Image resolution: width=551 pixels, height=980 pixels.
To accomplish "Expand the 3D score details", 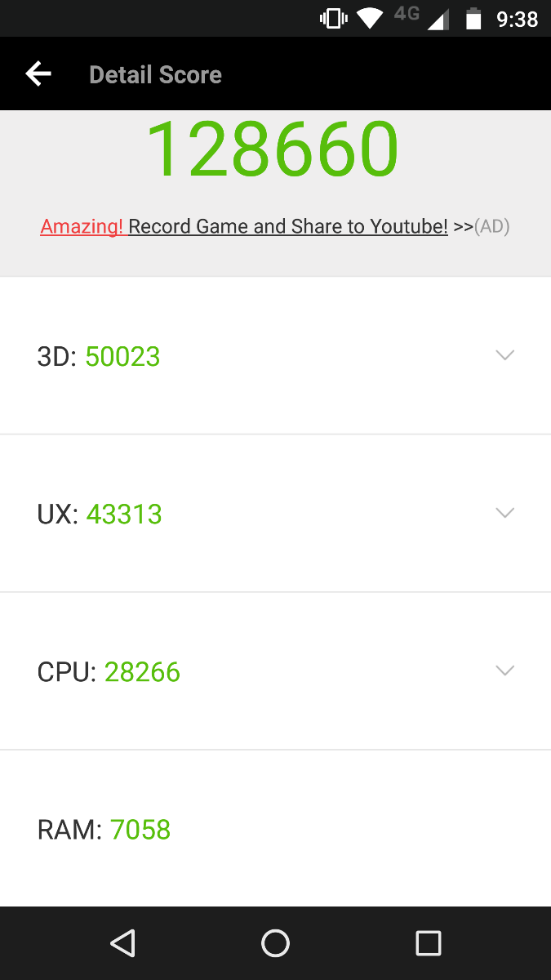I will pyautogui.click(x=505, y=355).
